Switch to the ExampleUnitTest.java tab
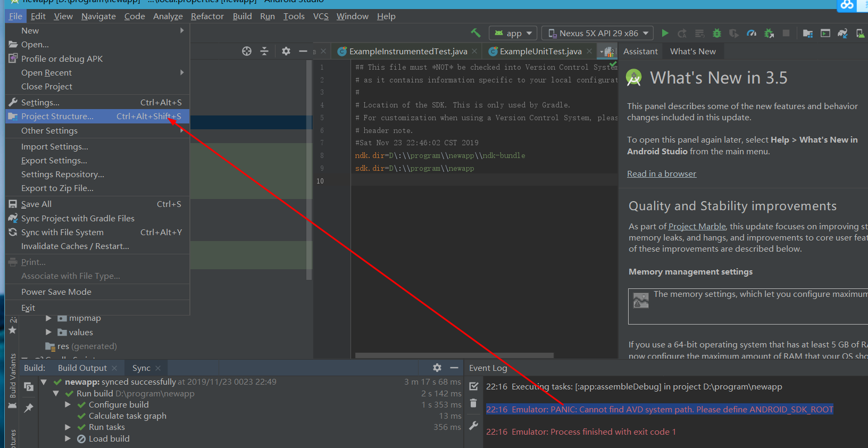 (x=540, y=52)
